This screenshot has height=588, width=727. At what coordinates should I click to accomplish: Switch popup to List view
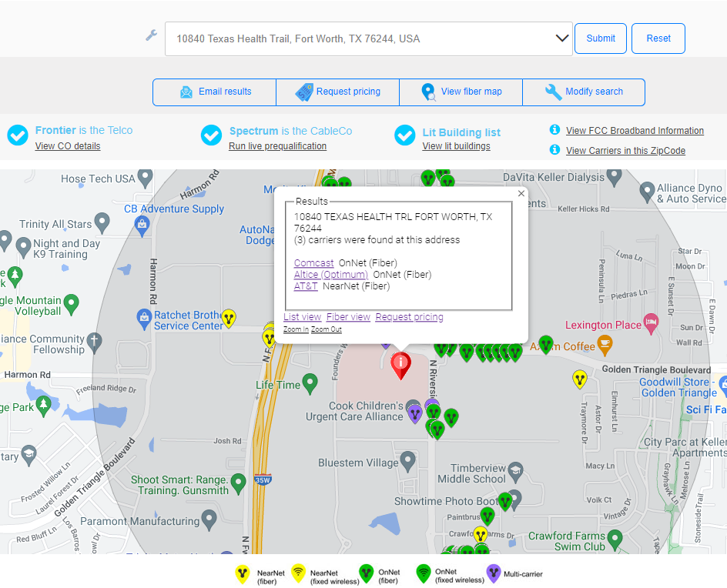pos(303,317)
